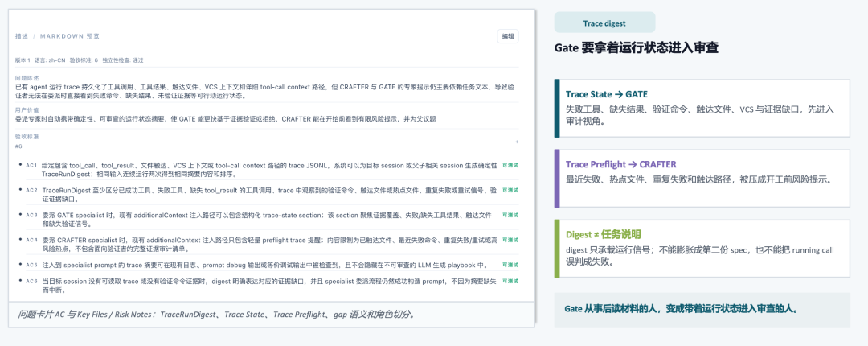The height and width of the screenshot is (346, 868).
Task: Click the 编辑 button
Action: click(x=508, y=36)
